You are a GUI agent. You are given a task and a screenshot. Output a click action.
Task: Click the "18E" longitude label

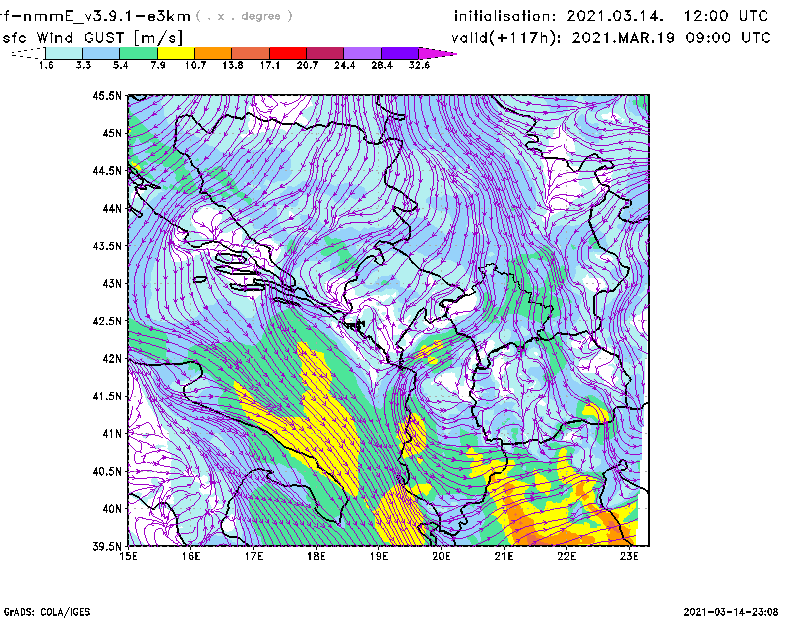click(x=316, y=556)
